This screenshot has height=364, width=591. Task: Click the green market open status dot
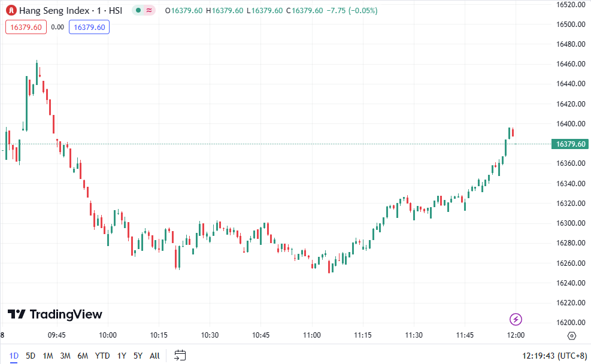(138, 11)
